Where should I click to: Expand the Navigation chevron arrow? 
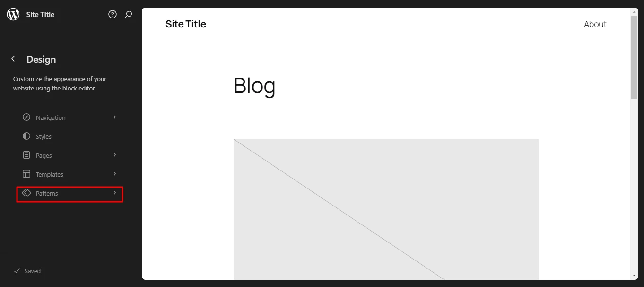pos(115,117)
